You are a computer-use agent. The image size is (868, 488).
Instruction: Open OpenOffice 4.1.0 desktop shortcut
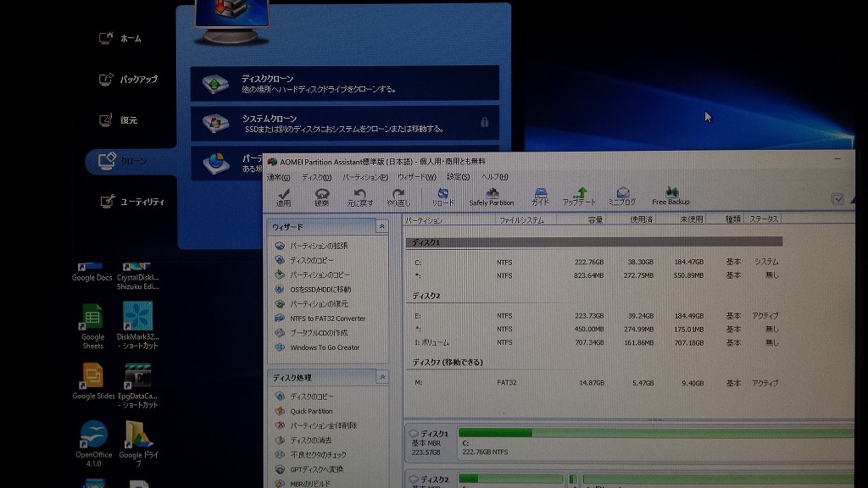(93, 443)
